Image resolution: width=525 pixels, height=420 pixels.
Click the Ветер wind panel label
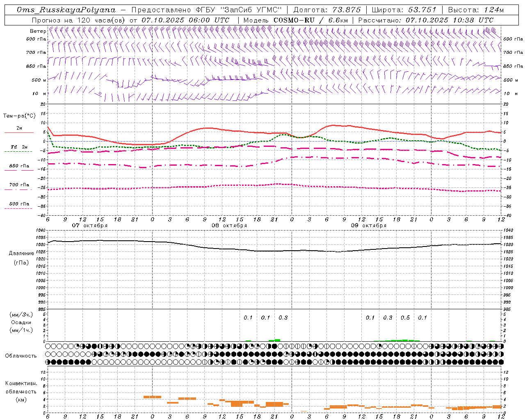(38, 31)
